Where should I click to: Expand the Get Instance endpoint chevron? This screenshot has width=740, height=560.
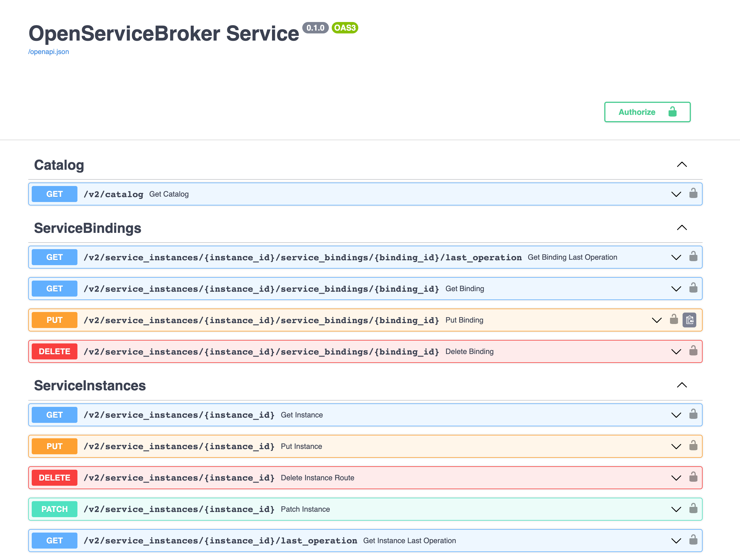coord(676,415)
